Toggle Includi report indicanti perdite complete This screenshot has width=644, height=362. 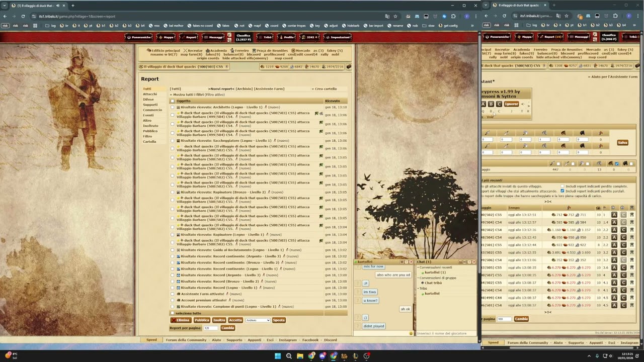(562, 186)
